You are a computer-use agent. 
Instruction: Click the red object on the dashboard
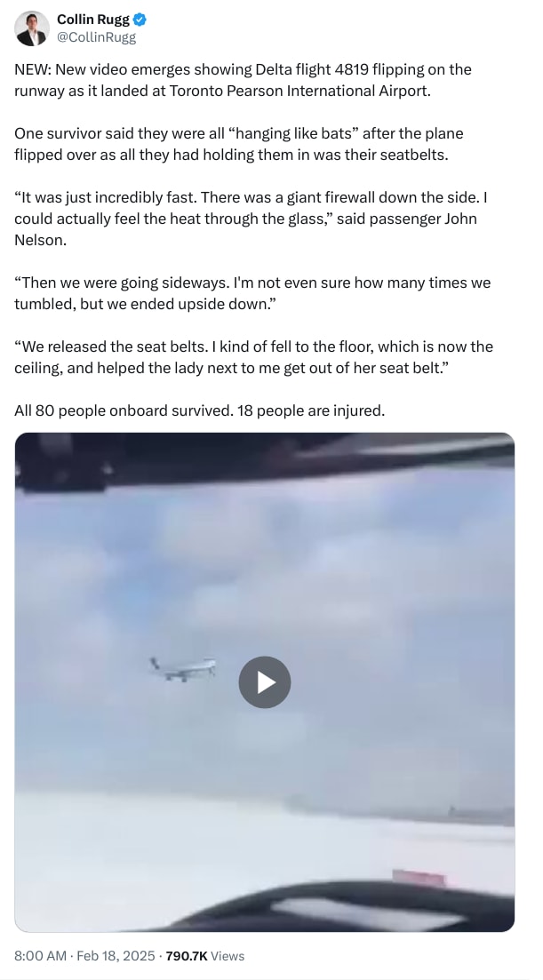(419, 878)
